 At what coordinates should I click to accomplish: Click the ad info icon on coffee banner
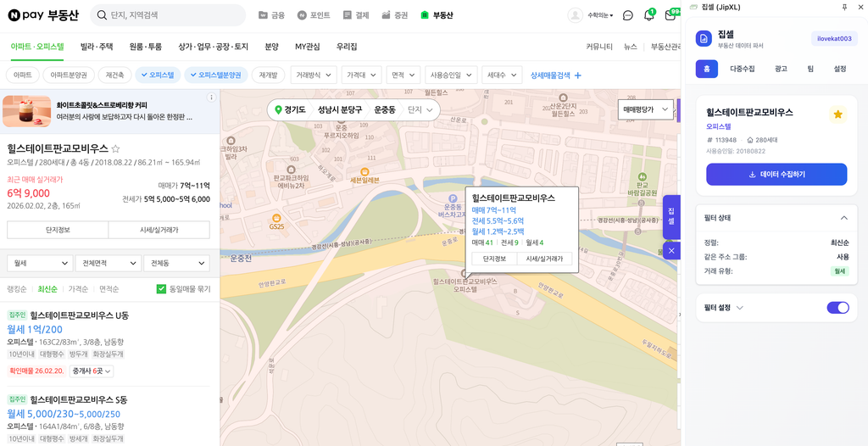(211, 98)
